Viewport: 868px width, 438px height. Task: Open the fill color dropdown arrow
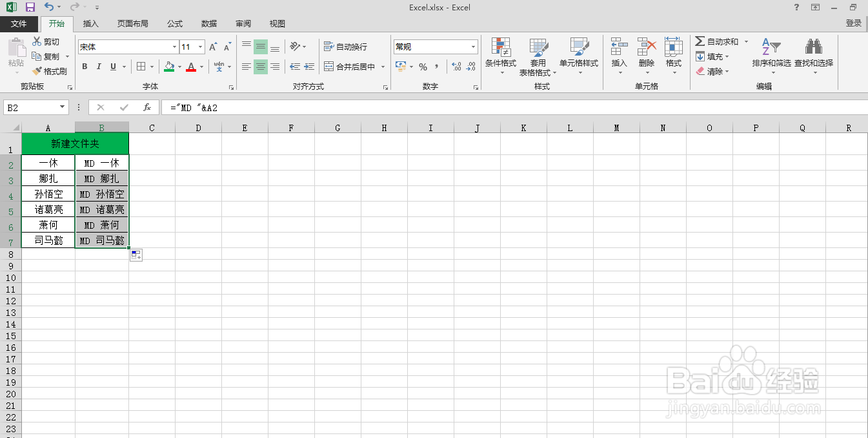pos(180,67)
